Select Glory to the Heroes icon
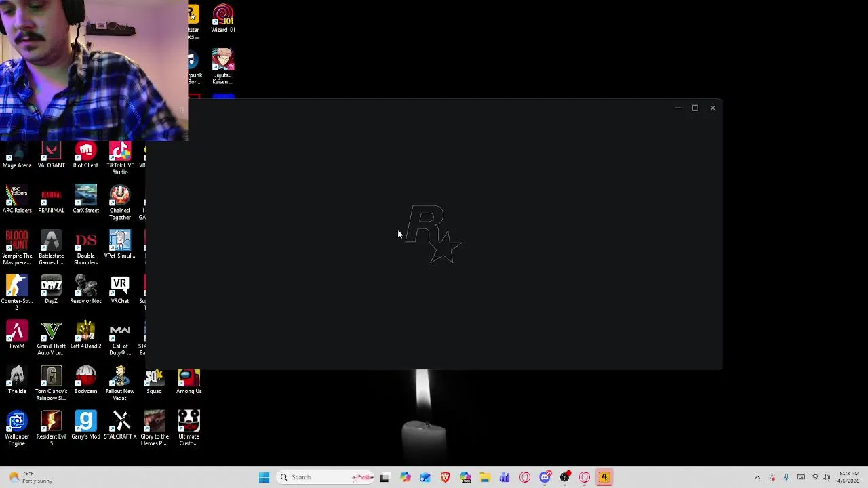This screenshot has width=868, height=488. (x=154, y=429)
